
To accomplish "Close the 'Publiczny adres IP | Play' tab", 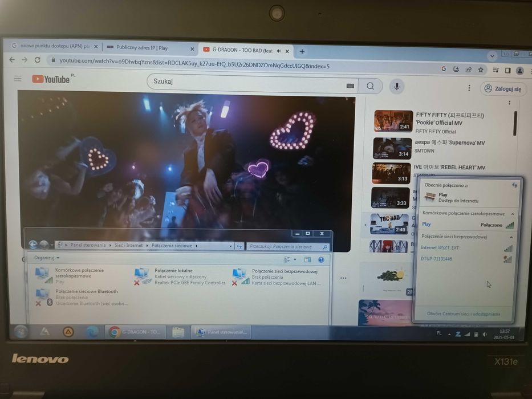I will [x=192, y=49].
